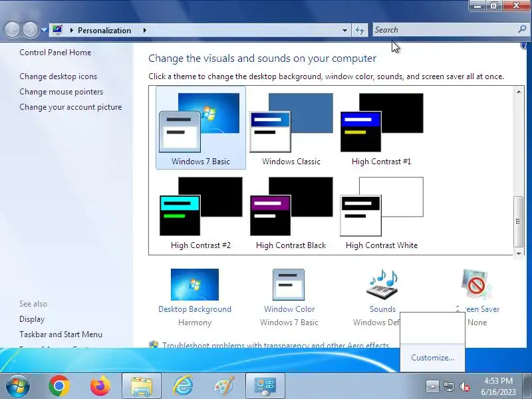Screen dimensions: 532x399
Task: Open the Windows Start menu
Action: coord(18,386)
